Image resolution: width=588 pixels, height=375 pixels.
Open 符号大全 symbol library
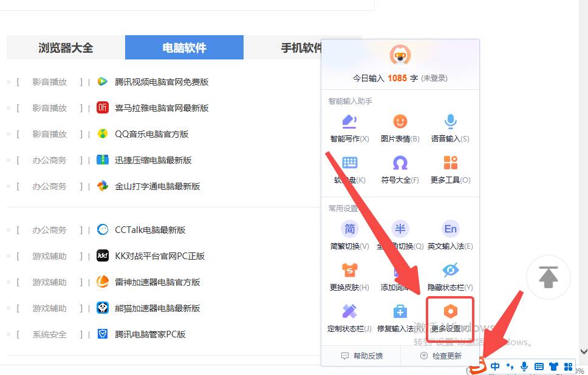pyautogui.click(x=400, y=170)
